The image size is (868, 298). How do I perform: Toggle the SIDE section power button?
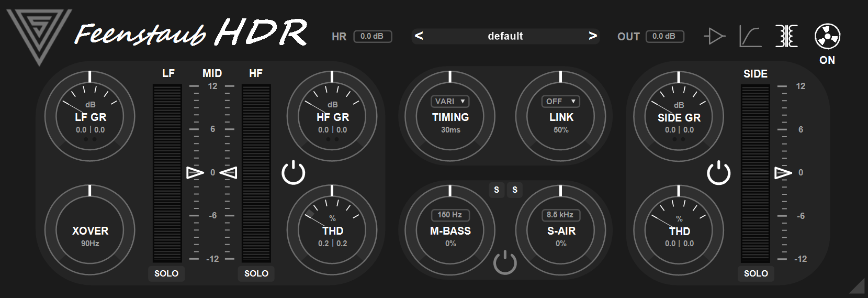[x=718, y=173]
